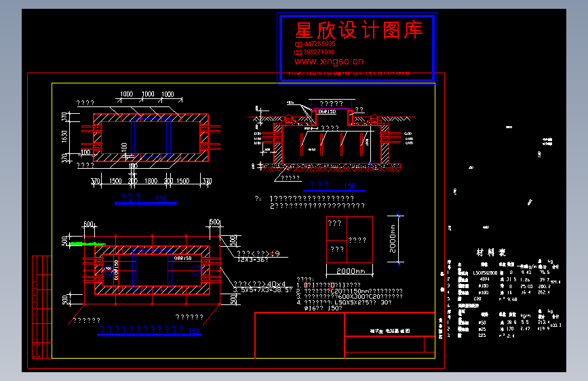Click the ????? label inside blue box

(x=331, y=104)
